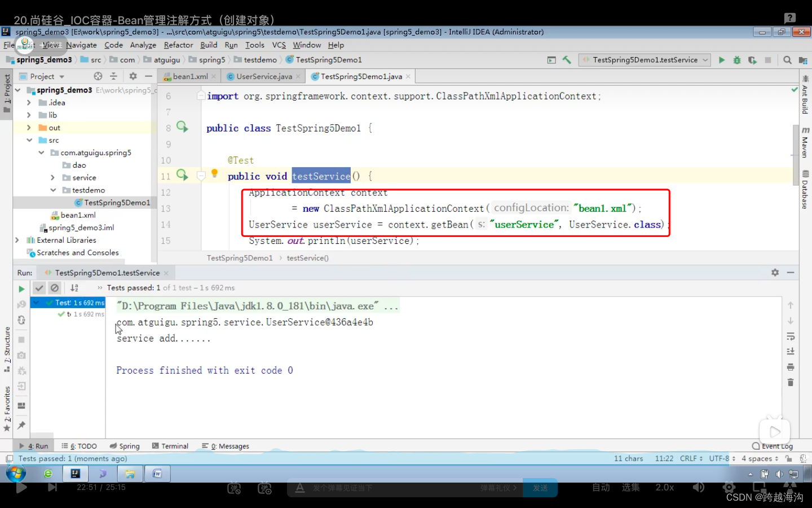
Task: Expand External Libraries node
Action: pyautogui.click(x=17, y=240)
